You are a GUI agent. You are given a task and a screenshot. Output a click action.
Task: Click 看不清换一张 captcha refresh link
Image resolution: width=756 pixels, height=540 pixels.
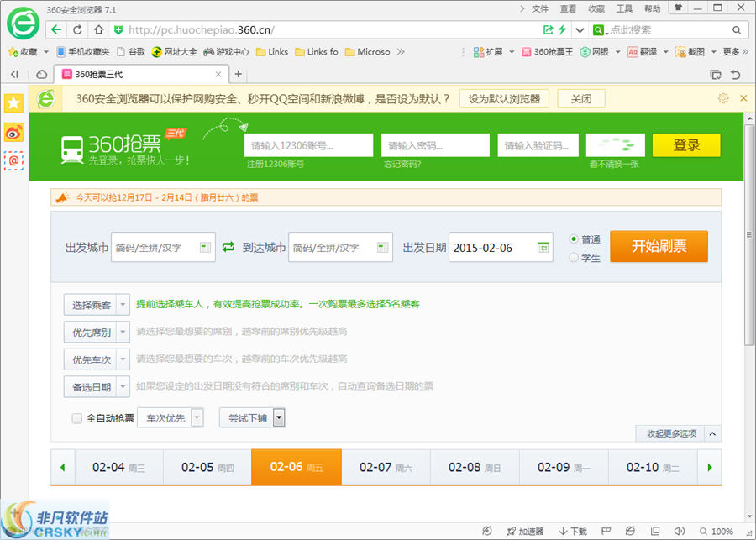(x=614, y=165)
